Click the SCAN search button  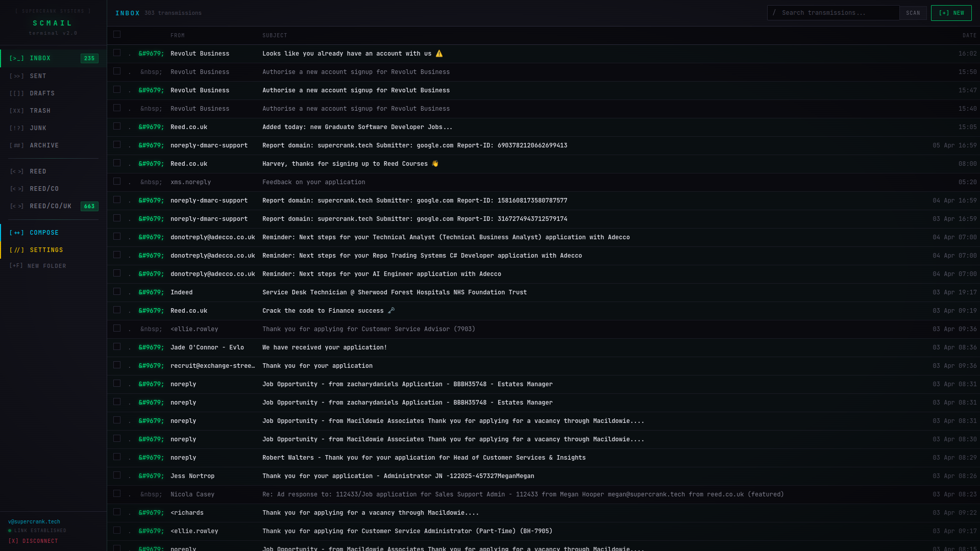(x=913, y=13)
